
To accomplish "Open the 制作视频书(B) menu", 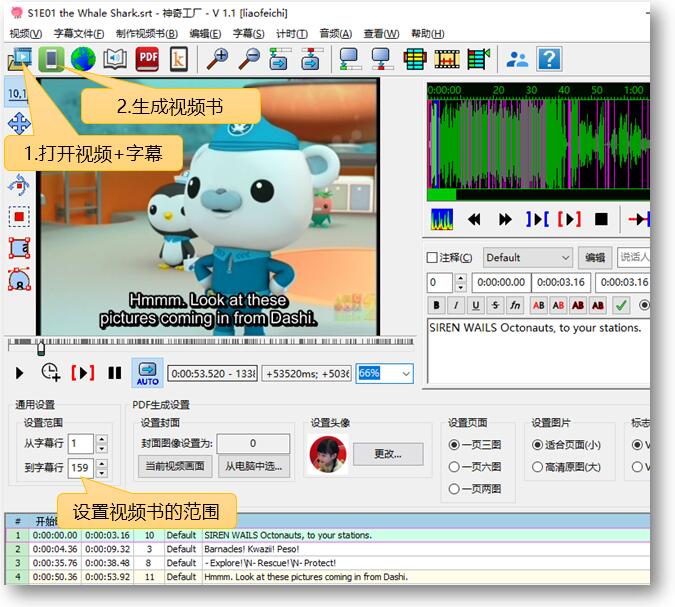I will coord(147,34).
